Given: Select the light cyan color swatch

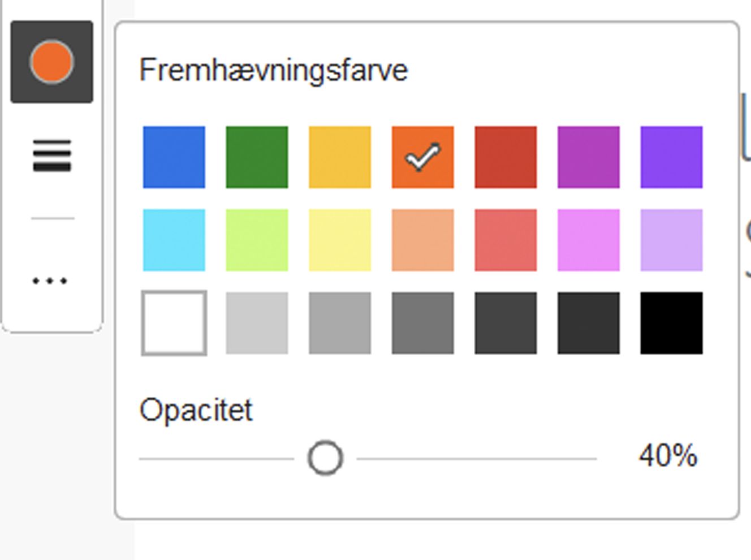Looking at the screenshot, I should pos(174,240).
